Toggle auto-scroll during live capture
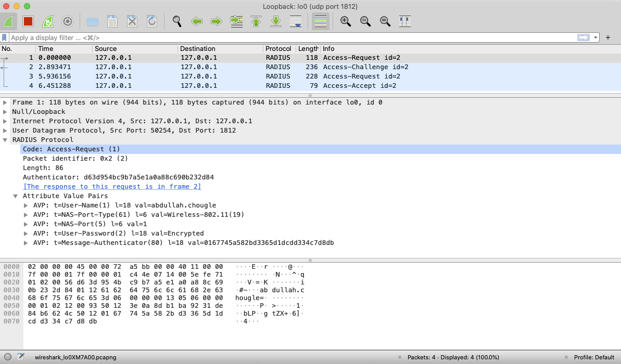 coord(296,21)
